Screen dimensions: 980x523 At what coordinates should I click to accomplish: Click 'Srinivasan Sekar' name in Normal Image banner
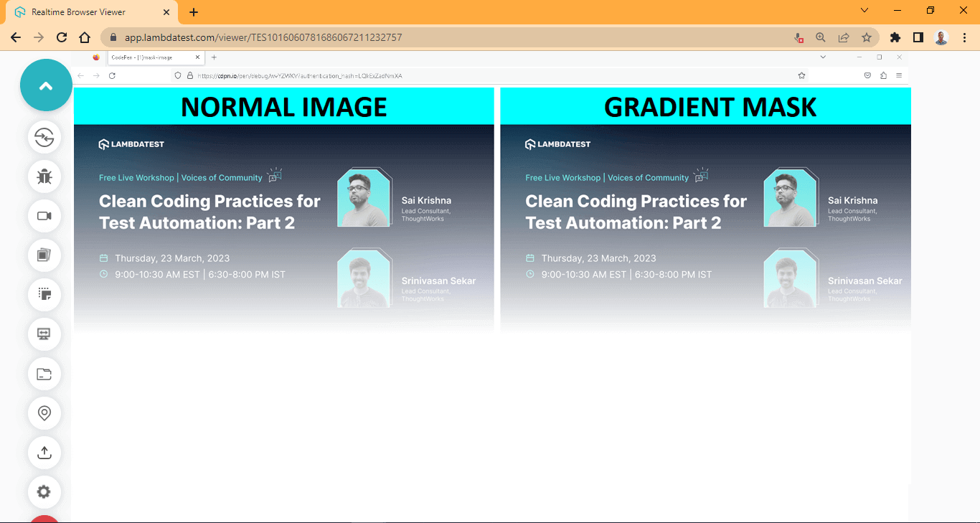pos(439,281)
